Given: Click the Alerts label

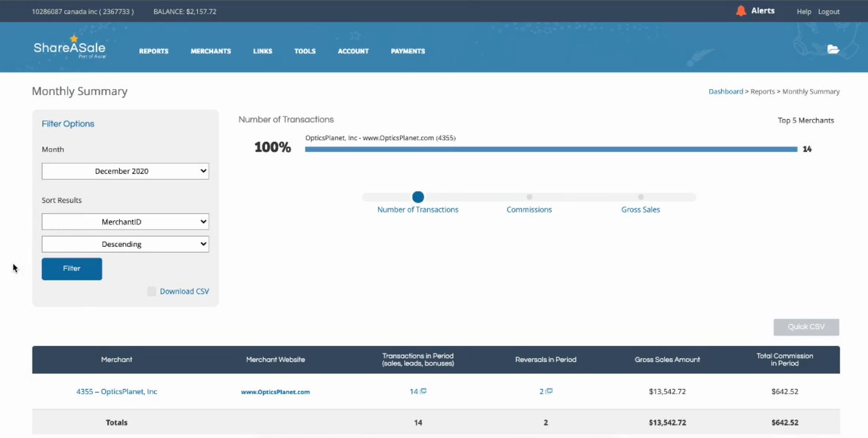Looking at the screenshot, I should pos(763,11).
